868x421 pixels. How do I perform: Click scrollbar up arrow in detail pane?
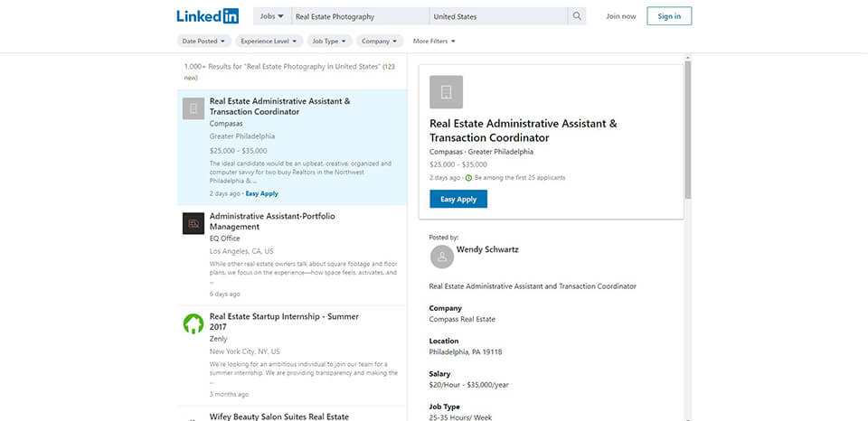point(687,57)
